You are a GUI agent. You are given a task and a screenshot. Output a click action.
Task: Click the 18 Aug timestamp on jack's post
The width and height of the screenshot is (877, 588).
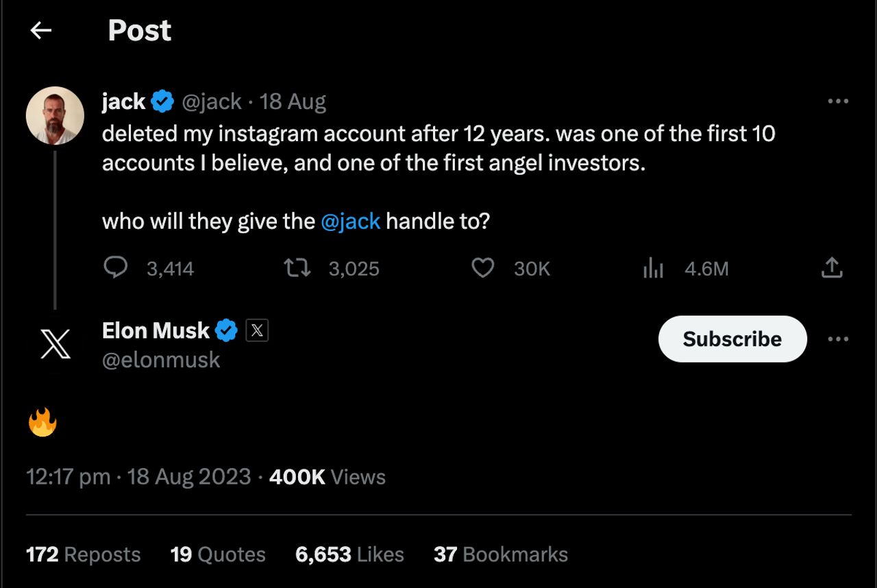coord(293,101)
